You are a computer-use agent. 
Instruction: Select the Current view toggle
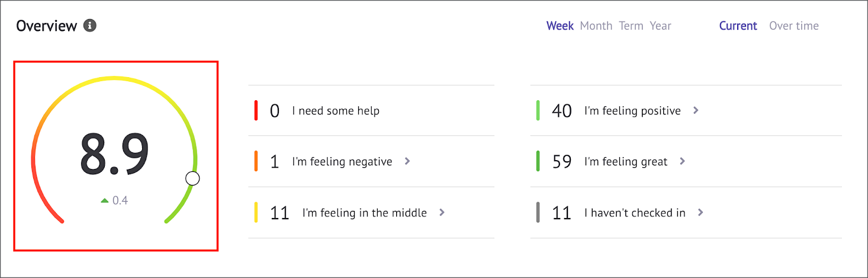738,26
